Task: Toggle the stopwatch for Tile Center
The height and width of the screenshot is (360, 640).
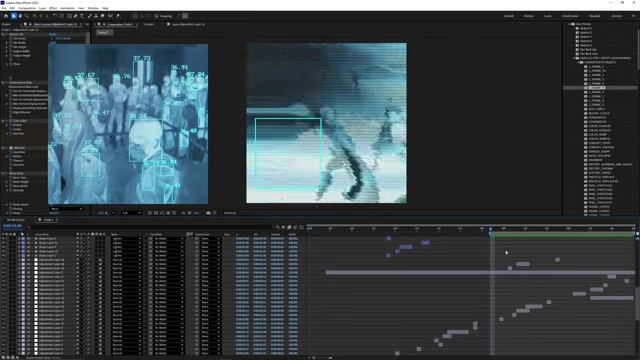Action: click(11, 38)
